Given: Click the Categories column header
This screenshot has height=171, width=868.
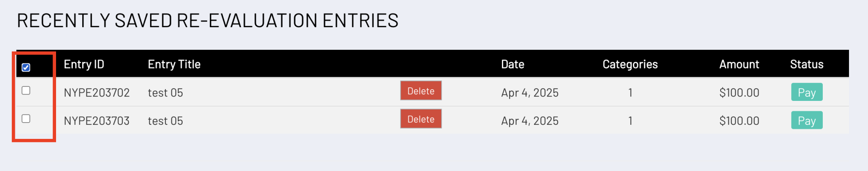Looking at the screenshot, I should [x=630, y=64].
